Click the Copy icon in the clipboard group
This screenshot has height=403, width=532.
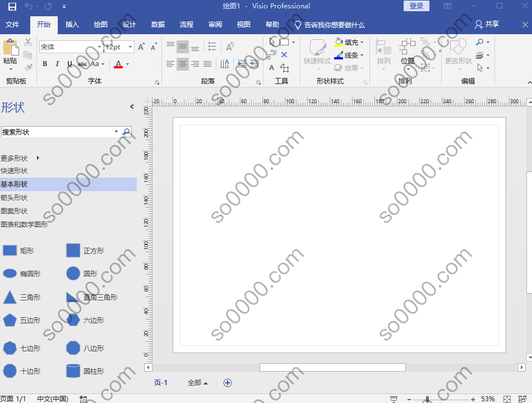click(28, 54)
